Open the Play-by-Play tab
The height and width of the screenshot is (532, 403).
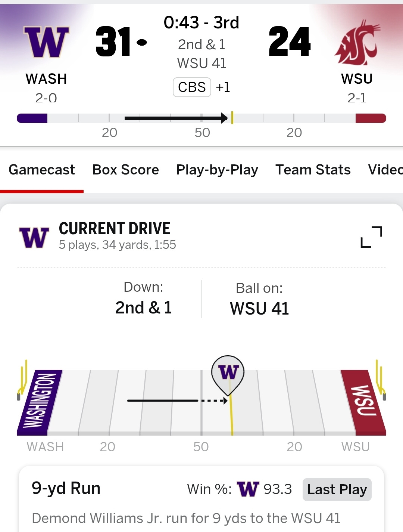217,170
